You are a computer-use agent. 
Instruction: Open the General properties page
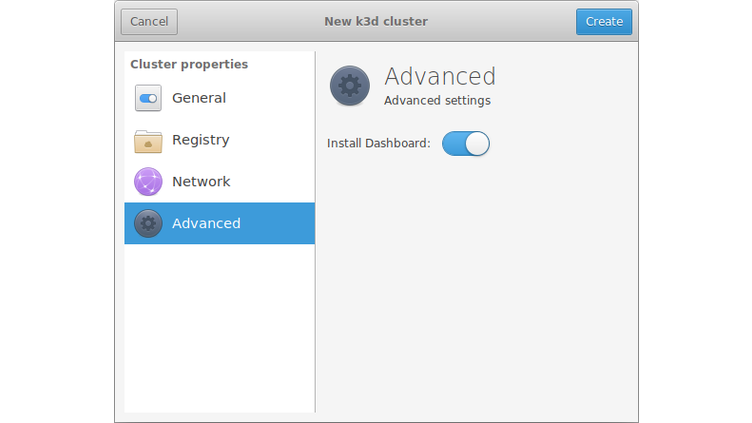point(199,98)
